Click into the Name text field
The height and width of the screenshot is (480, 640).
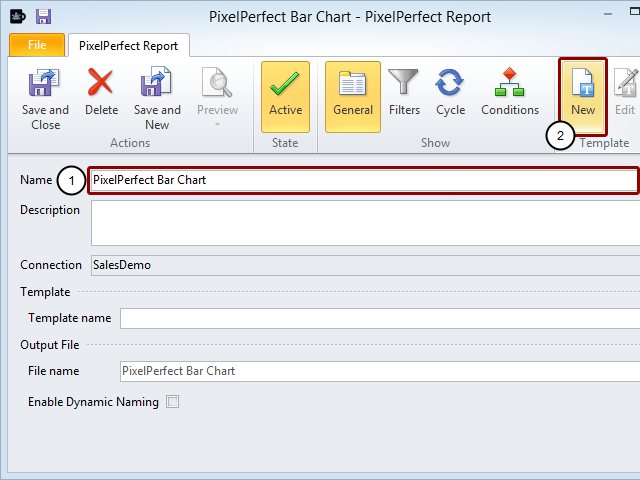coord(363,180)
